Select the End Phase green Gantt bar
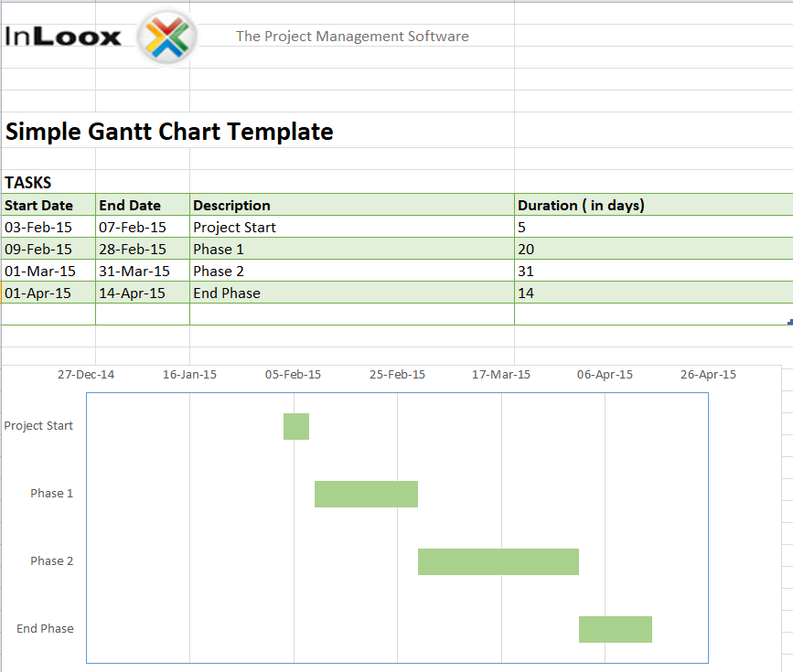 point(615,629)
